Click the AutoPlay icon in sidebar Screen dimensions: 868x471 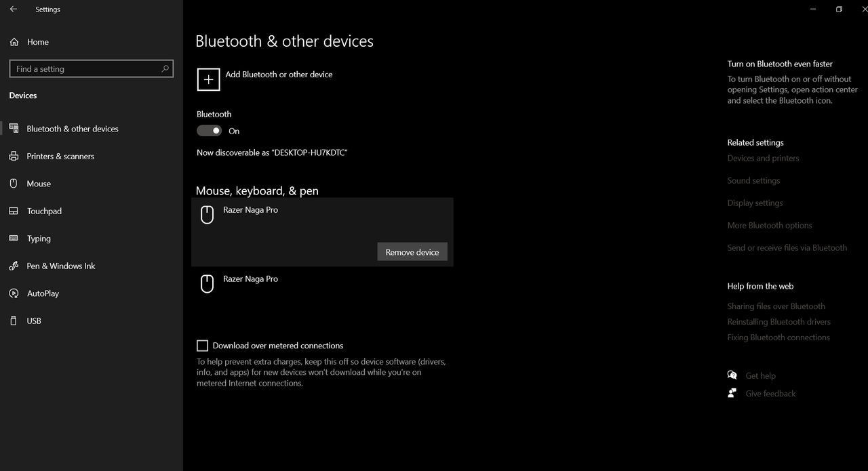pyautogui.click(x=14, y=293)
